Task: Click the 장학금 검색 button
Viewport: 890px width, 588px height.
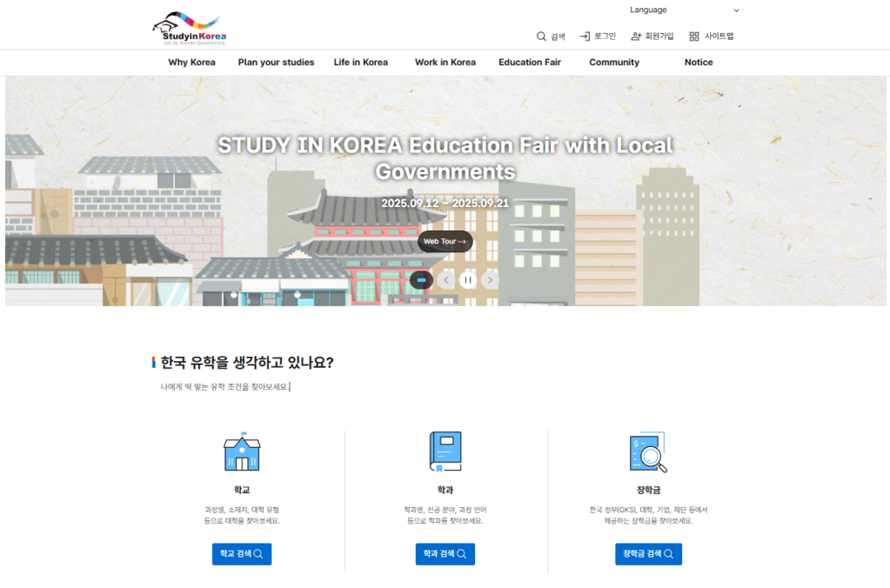Action: point(647,554)
